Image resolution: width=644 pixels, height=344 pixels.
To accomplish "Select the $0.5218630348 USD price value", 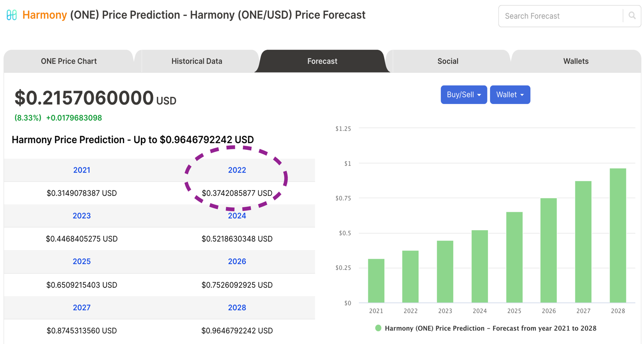I will (237, 239).
